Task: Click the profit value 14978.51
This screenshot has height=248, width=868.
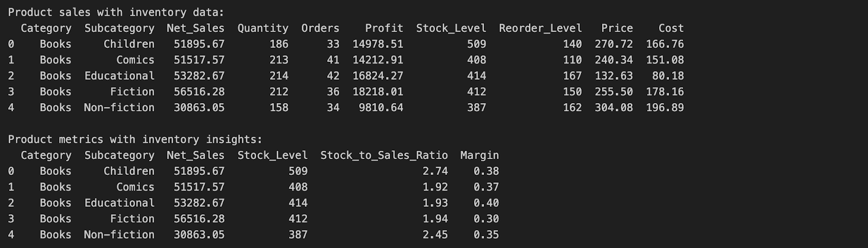Action: click(x=378, y=44)
